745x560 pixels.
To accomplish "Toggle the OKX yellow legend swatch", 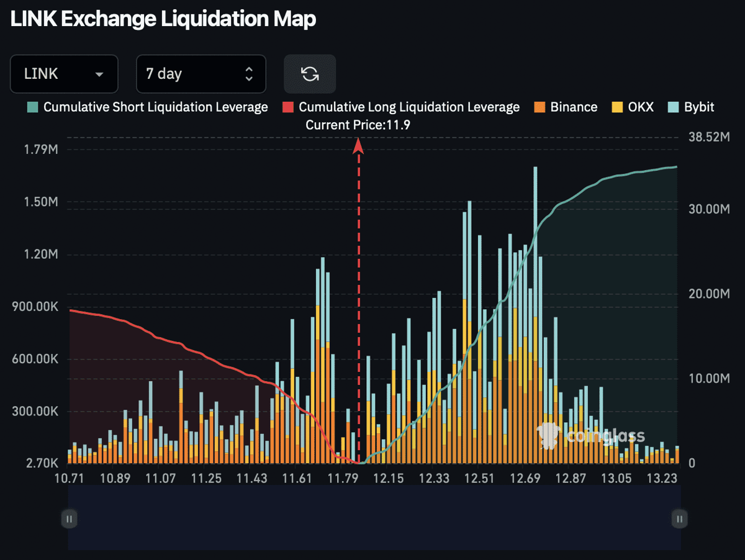I will (x=617, y=107).
